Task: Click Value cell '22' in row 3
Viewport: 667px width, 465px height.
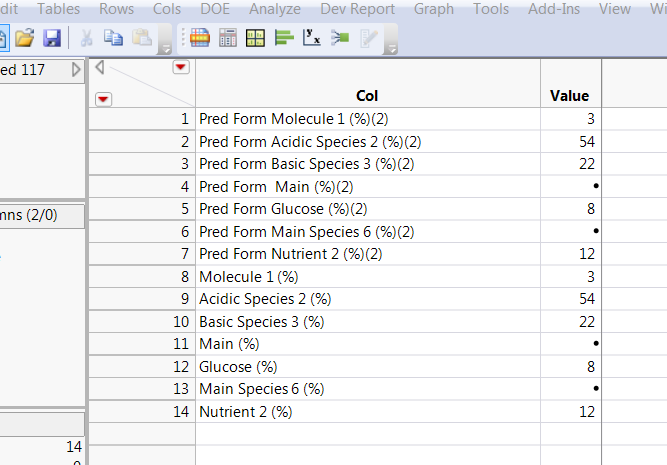Action: [571, 164]
